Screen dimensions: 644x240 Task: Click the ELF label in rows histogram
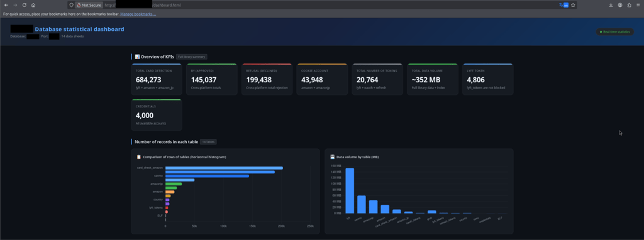(x=160, y=215)
